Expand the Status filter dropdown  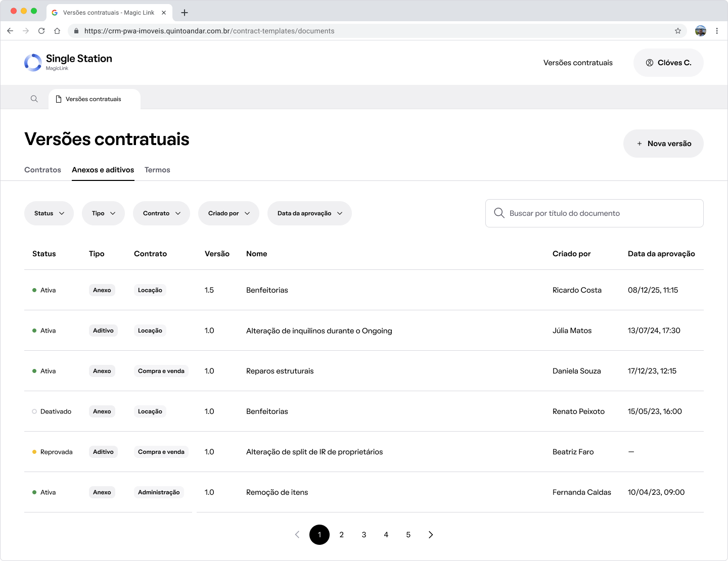point(49,213)
